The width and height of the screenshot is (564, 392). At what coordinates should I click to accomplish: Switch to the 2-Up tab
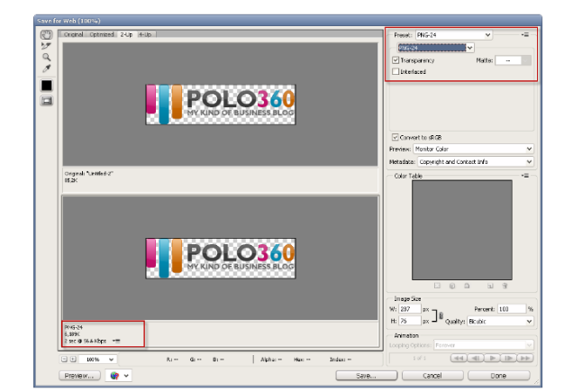126,34
